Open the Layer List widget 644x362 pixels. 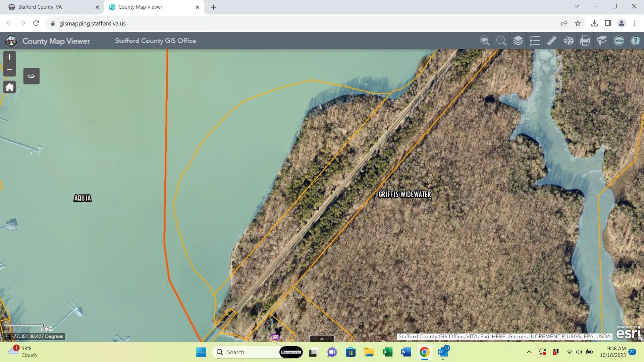(x=518, y=41)
